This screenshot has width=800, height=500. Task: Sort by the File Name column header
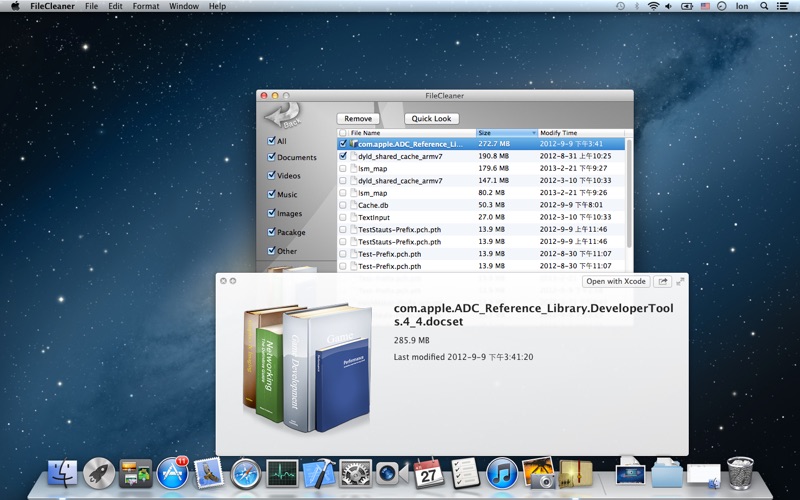(x=412, y=133)
